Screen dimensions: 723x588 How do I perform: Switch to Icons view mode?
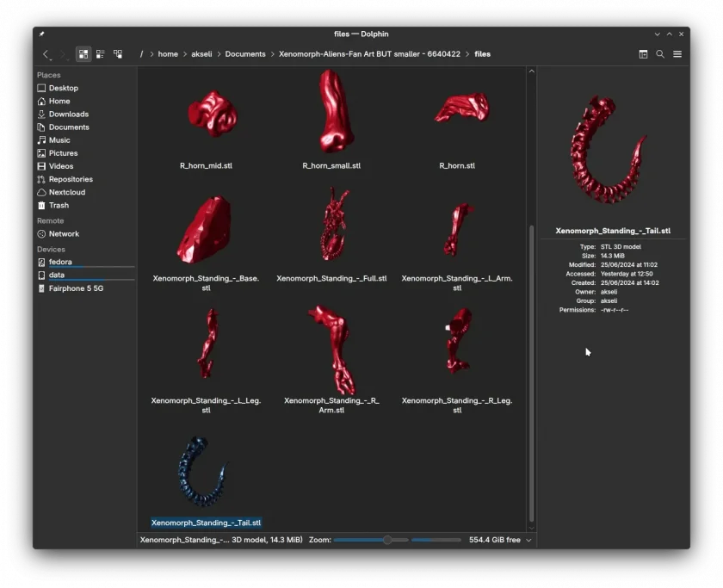[x=83, y=54]
